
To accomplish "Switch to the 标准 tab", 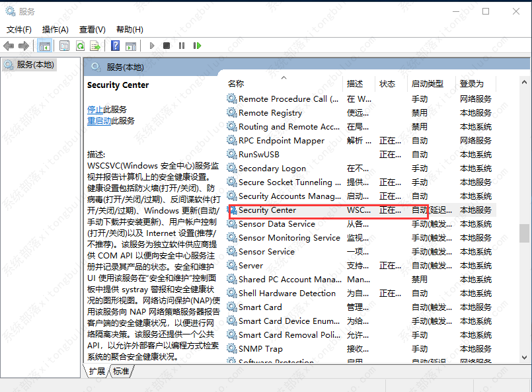I will click(x=120, y=372).
